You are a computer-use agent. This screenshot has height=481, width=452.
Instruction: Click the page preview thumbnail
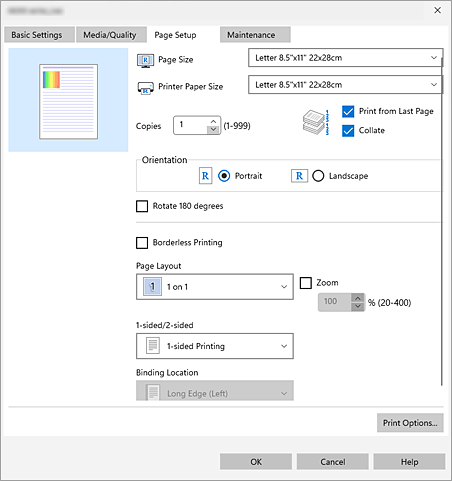(x=68, y=102)
